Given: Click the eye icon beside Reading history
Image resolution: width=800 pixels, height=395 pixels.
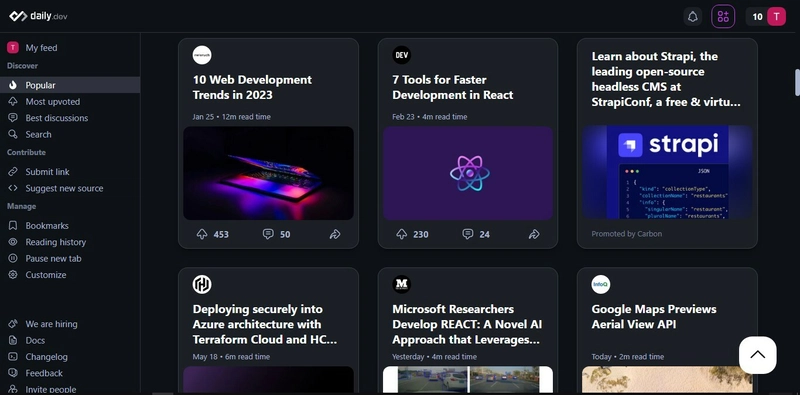Looking at the screenshot, I should click(13, 242).
